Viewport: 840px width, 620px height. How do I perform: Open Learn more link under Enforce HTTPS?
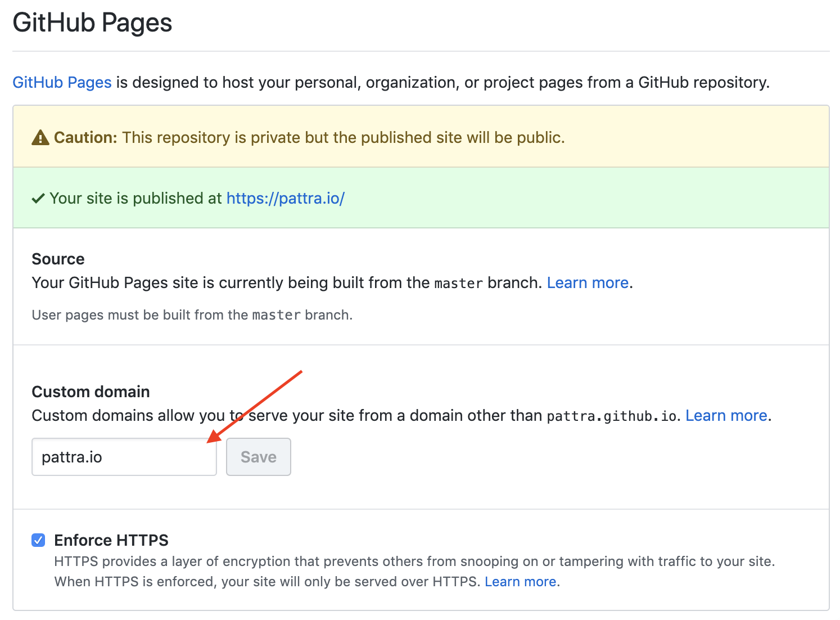tap(521, 582)
